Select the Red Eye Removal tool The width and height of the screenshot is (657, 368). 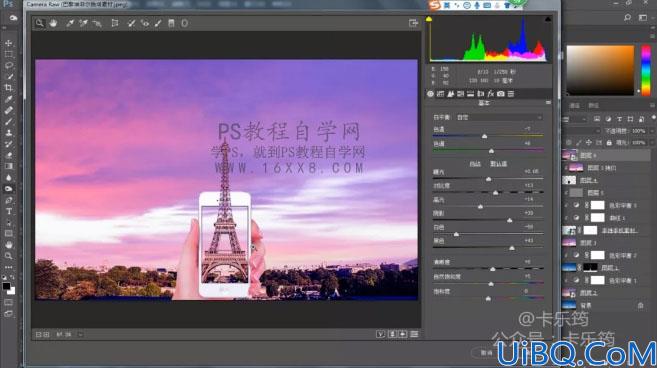[145, 23]
